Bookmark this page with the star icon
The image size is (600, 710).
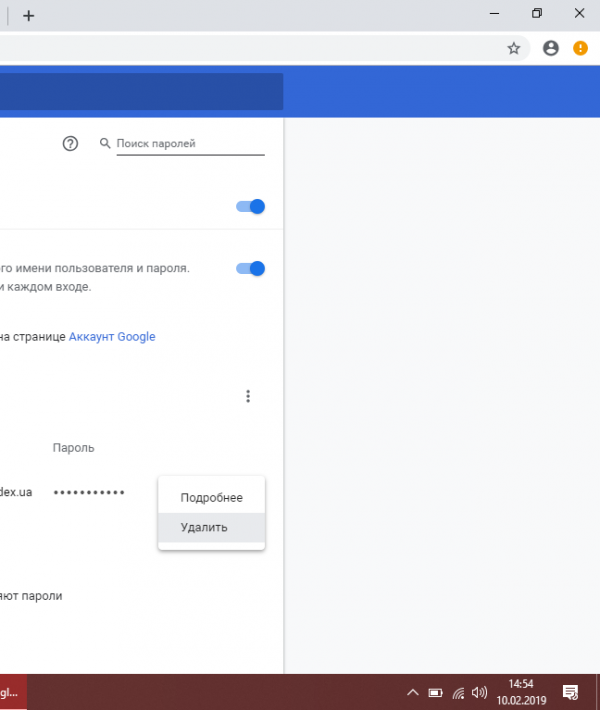[x=513, y=48]
